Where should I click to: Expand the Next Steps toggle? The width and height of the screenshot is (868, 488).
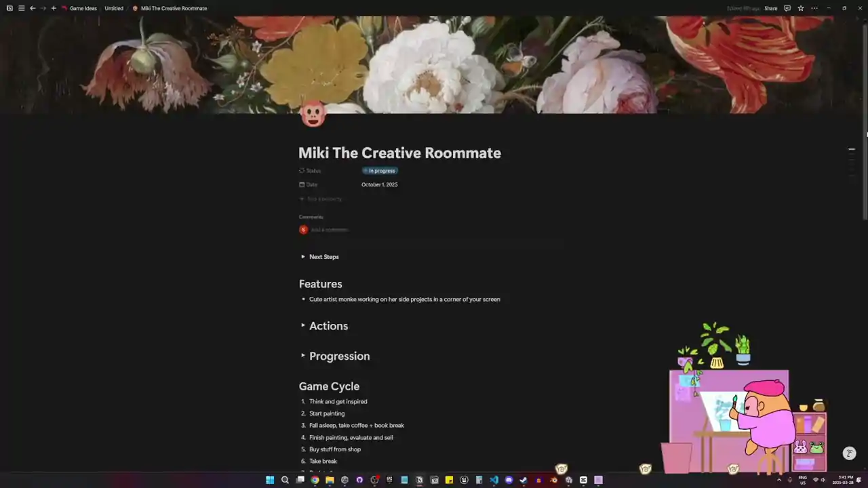pos(303,257)
